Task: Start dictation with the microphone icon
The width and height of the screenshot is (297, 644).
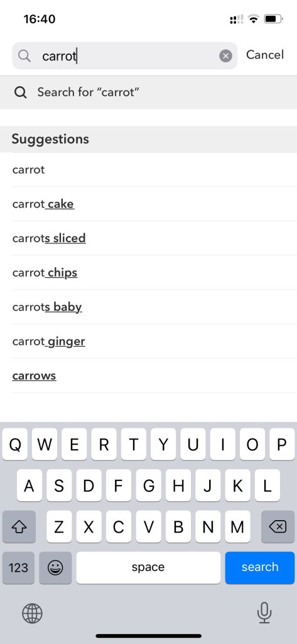Action: (x=264, y=613)
